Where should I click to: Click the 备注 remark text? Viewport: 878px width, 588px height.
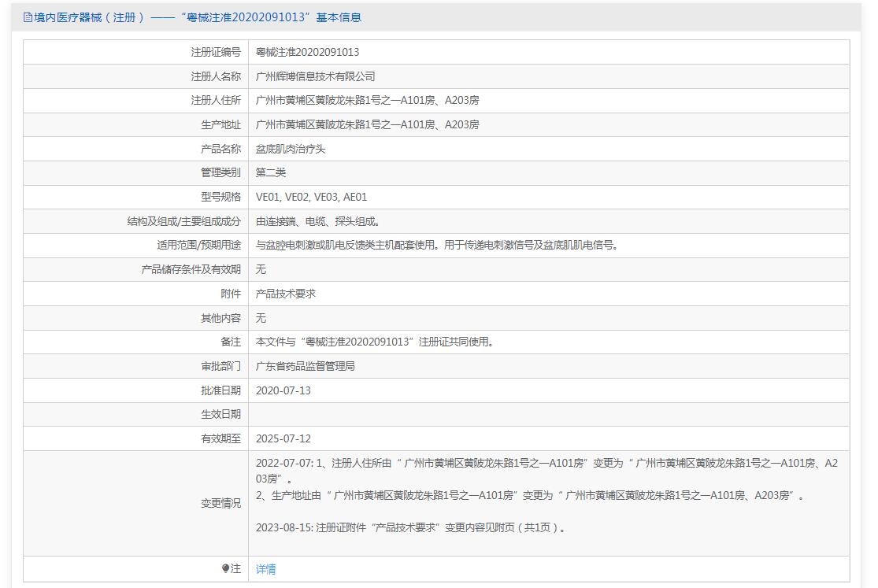(x=375, y=342)
